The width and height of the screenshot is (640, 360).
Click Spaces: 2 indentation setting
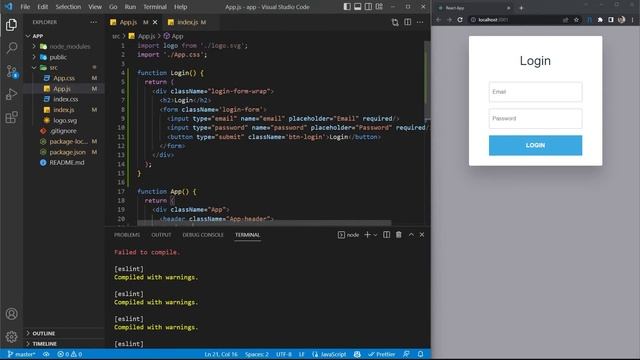(x=257, y=354)
